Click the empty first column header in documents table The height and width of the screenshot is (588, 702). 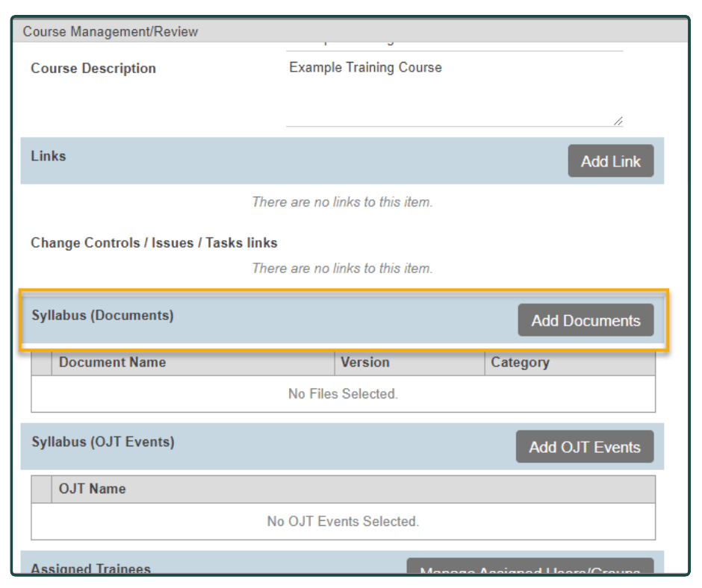(41, 363)
